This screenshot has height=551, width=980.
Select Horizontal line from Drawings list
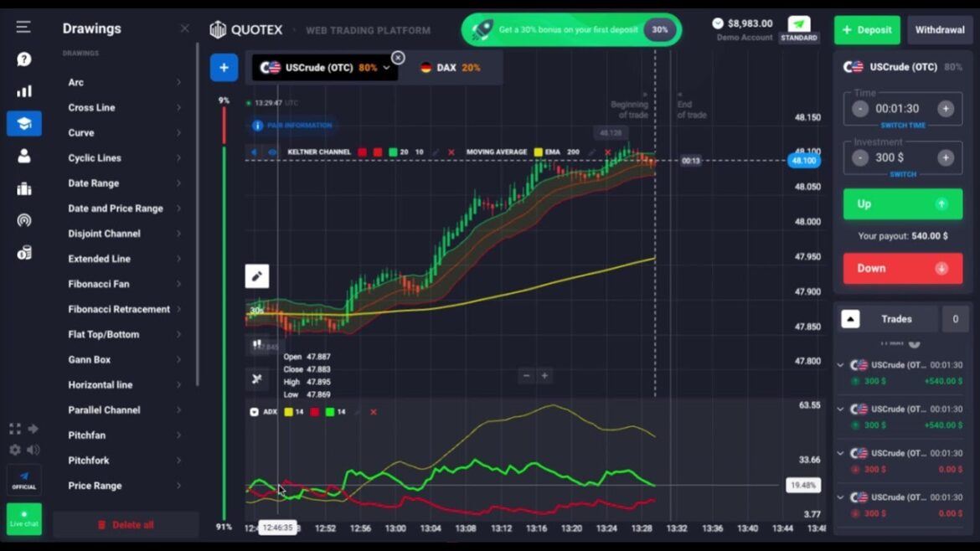click(x=101, y=384)
